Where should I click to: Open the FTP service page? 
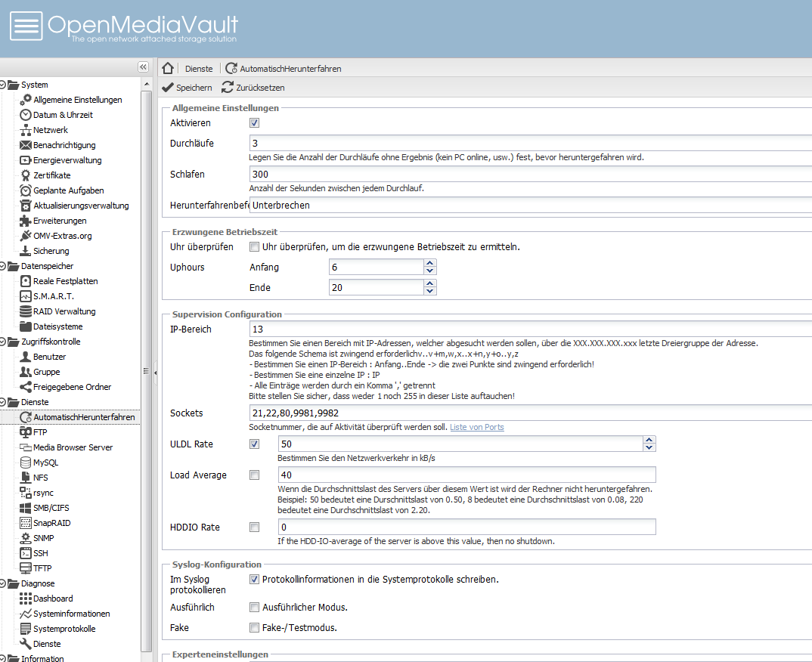click(40, 432)
